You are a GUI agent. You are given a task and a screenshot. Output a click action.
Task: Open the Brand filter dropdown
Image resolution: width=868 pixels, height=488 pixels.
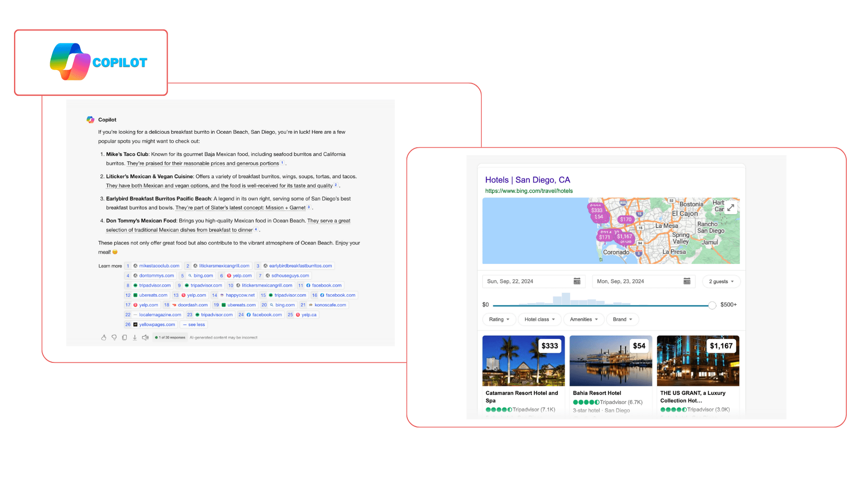click(x=622, y=319)
